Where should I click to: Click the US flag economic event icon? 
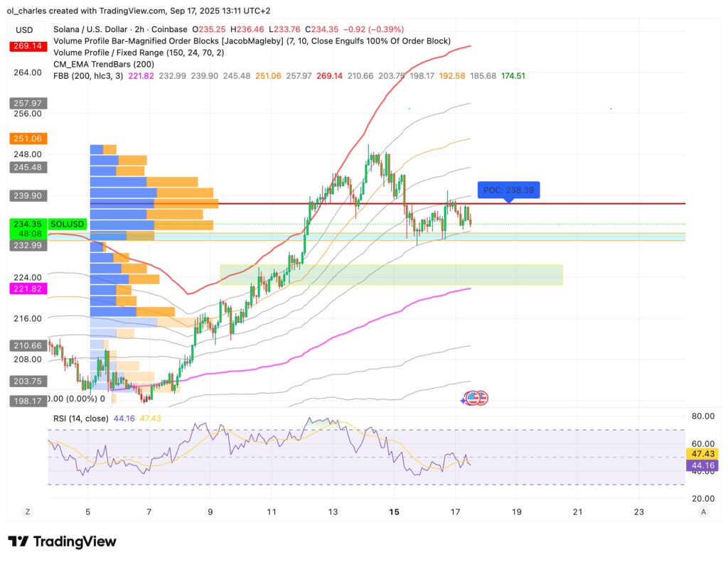coord(480,399)
